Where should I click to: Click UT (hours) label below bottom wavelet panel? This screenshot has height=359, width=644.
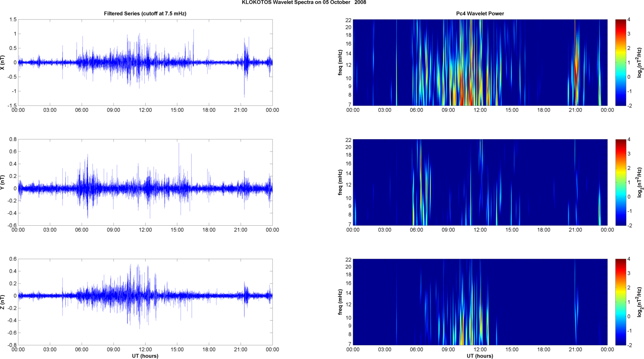pos(480,356)
